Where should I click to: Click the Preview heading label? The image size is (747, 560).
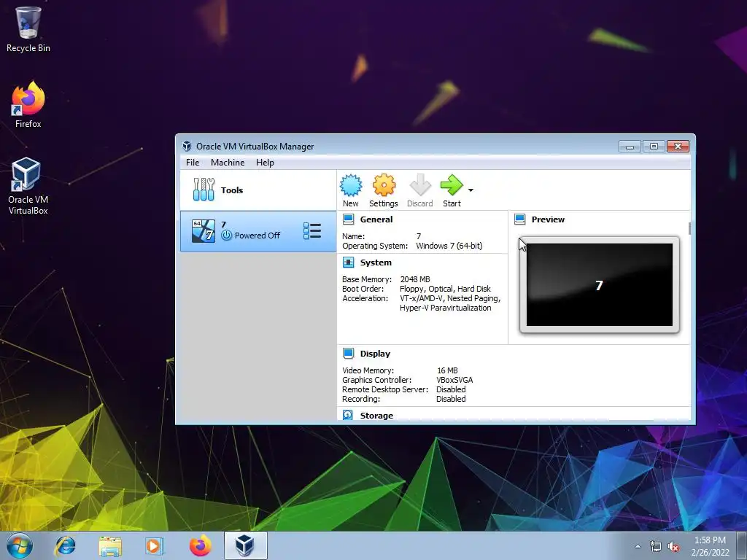click(x=548, y=219)
